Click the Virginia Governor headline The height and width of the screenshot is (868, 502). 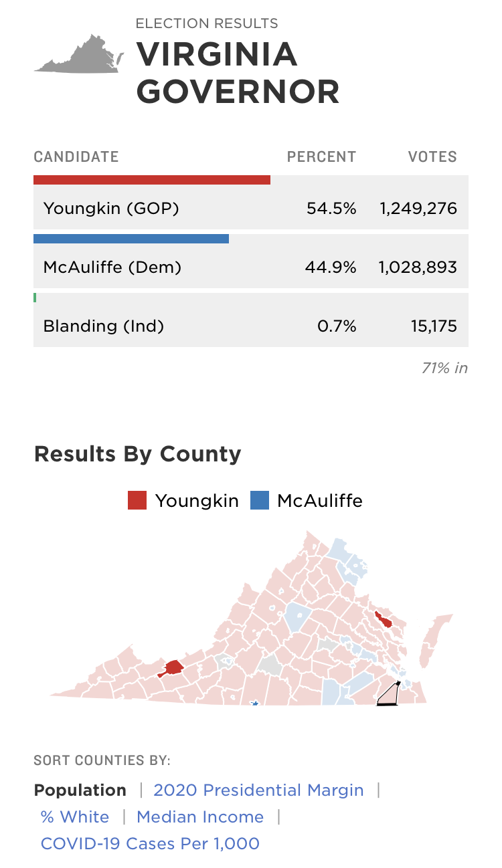tap(238, 73)
